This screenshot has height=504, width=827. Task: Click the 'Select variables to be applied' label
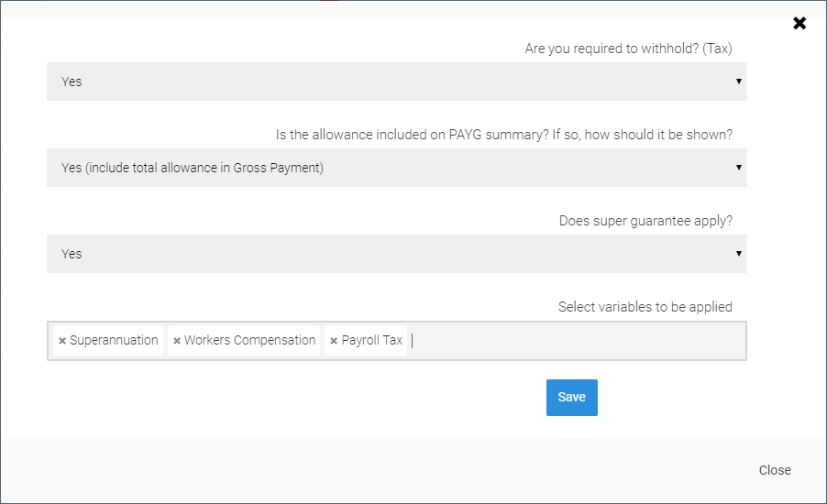pyautogui.click(x=645, y=307)
